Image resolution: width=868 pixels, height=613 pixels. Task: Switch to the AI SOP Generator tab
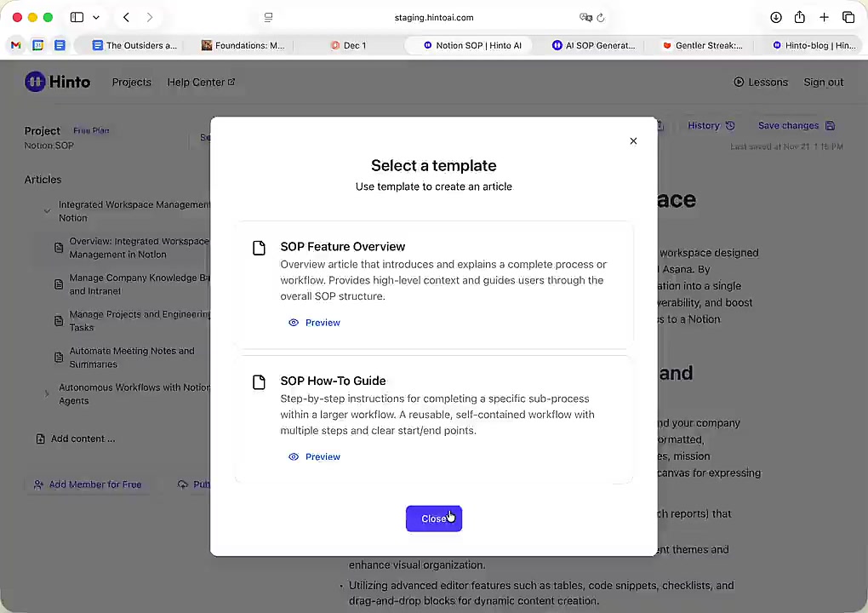tap(594, 45)
